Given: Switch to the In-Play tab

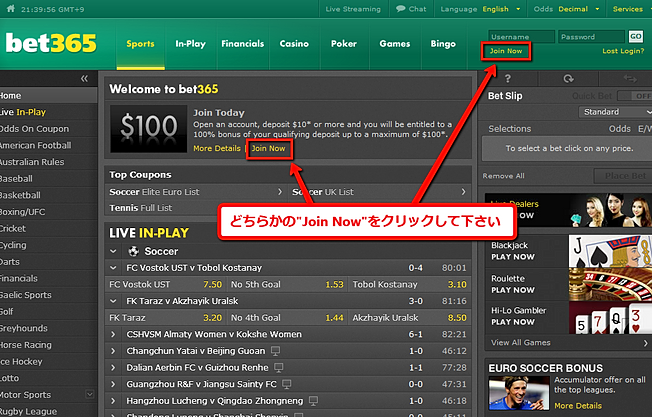Looking at the screenshot, I should tap(190, 44).
